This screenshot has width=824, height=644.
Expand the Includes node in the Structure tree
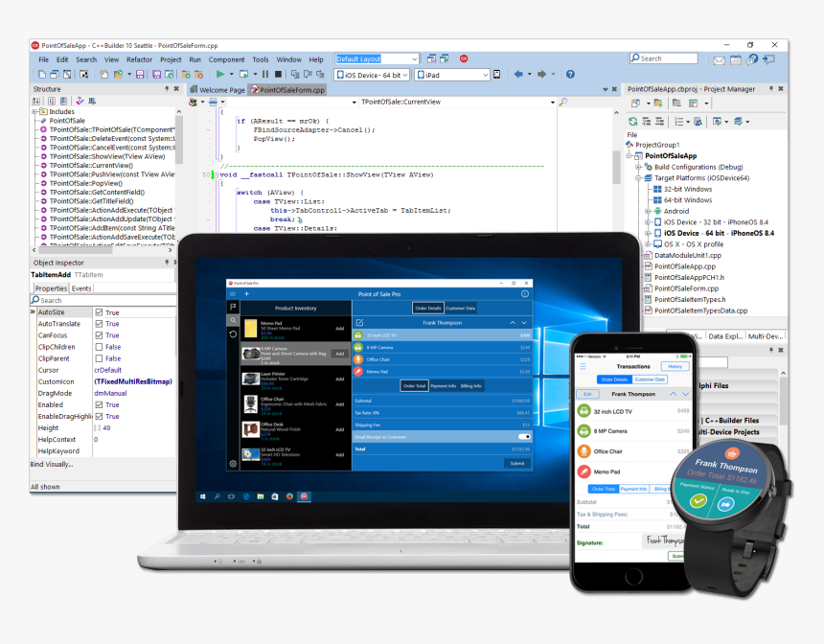click(34, 111)
